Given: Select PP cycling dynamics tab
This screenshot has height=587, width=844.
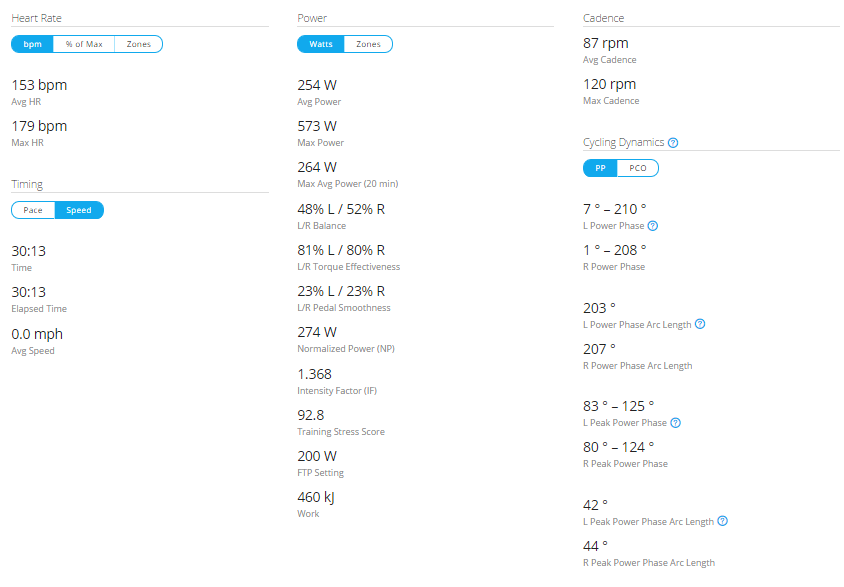Looking at the screenshot, I should [x=600, y=168].
